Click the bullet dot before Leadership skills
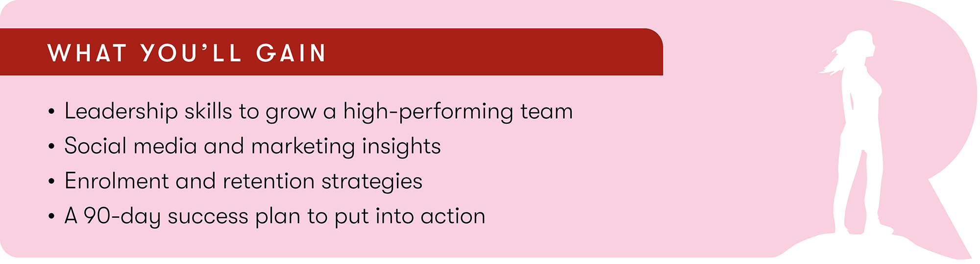Viewport: 980px width, 264px height. 51,112
